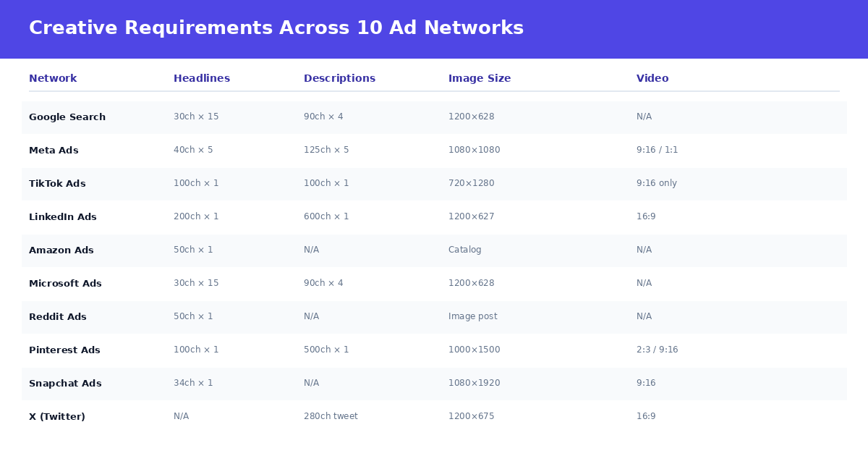Click Amazon Ads descriptions N/A cell
The width and height of the screenshot is (868, 456).
tap(311, 250)
